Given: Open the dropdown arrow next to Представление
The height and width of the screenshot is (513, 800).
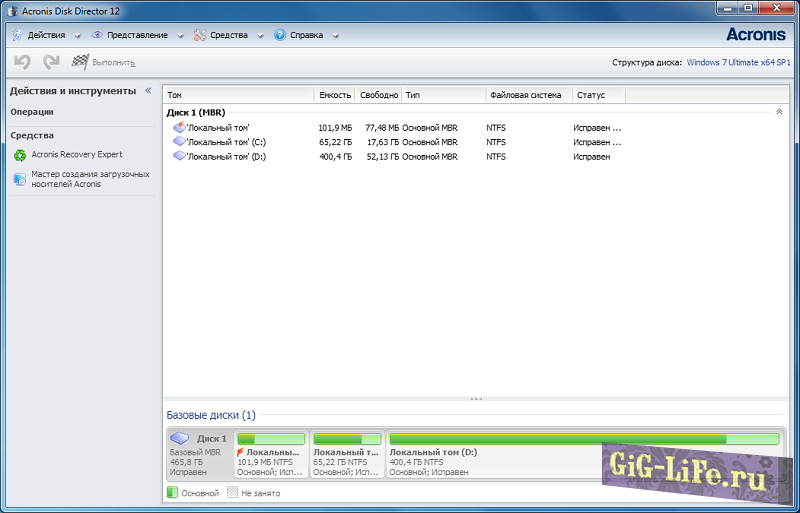Looking at the screenshot, I should pyautogui.click(x=180, y=36).
